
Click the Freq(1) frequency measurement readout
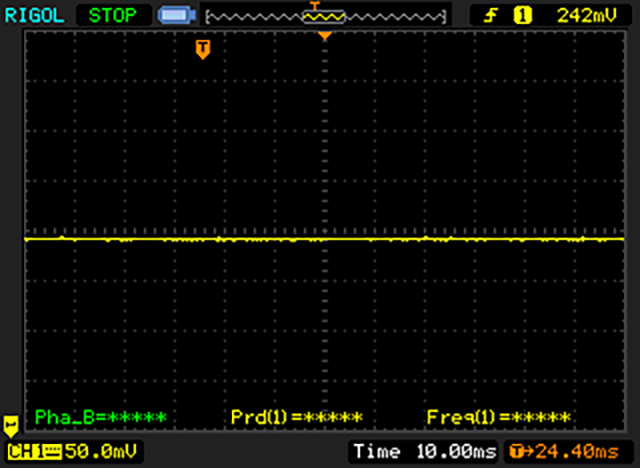click(x=498, y=417)
